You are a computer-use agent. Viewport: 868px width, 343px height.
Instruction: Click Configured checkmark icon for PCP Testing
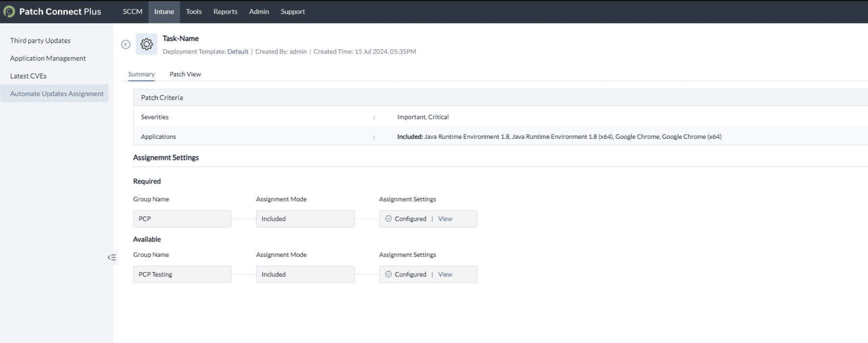(388, 274)
